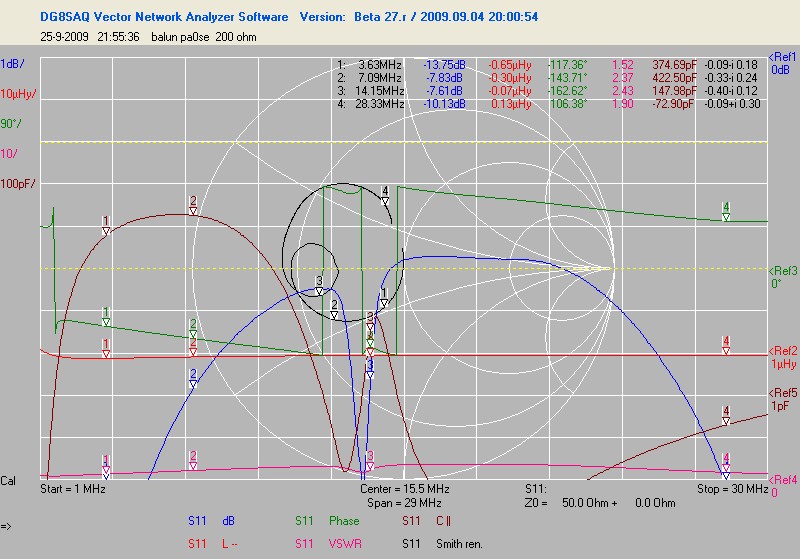The width and height of the screenshot is (800, 559).
Task: Click the '<Ref5' capacitance reference marker
Action: click(783, 393)
